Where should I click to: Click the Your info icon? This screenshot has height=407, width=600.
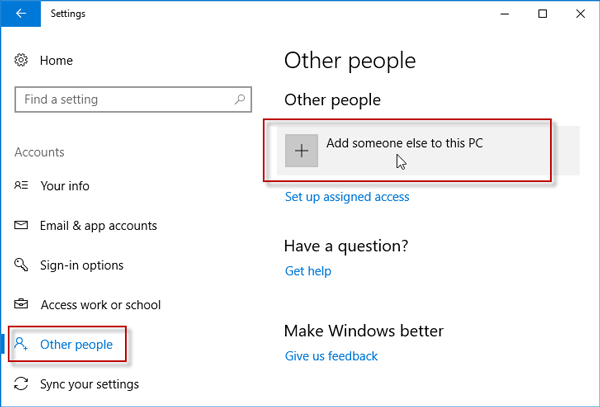pos(21,186)
